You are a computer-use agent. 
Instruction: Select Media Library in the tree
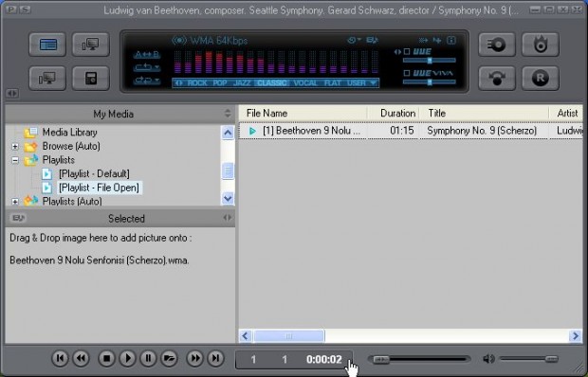coord(69,133)
